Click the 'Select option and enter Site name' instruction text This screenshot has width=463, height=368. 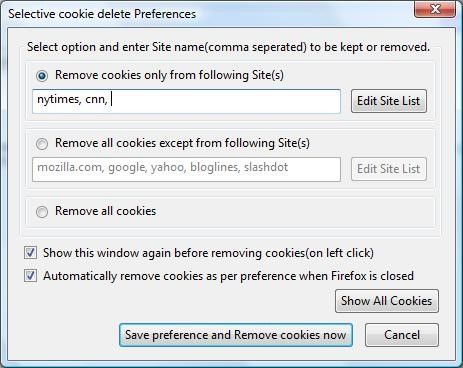pyautogui.click(x=228, y=47)
